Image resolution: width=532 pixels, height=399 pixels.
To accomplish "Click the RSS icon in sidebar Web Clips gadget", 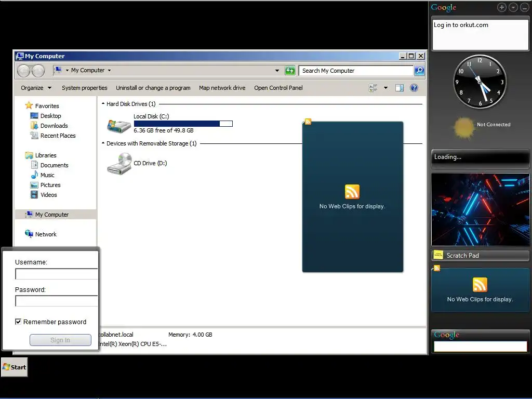I will (480, 285).
